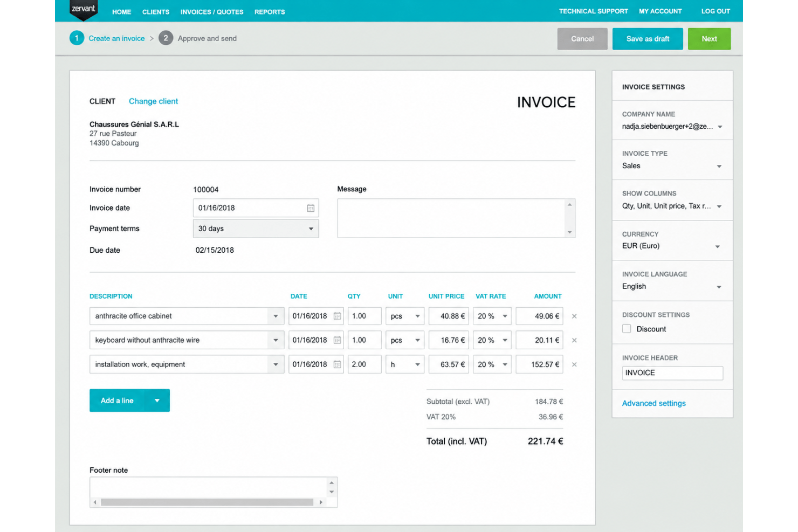This screenshot has height=532, width=798.
Task: Expand description dropdown for keyboard without anthracite wire
Action: point(276,340)
